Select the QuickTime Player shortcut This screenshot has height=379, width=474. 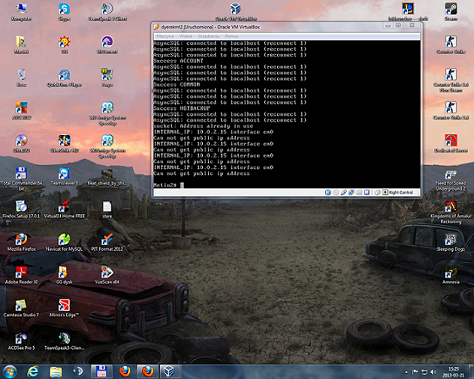pos(64,78)
